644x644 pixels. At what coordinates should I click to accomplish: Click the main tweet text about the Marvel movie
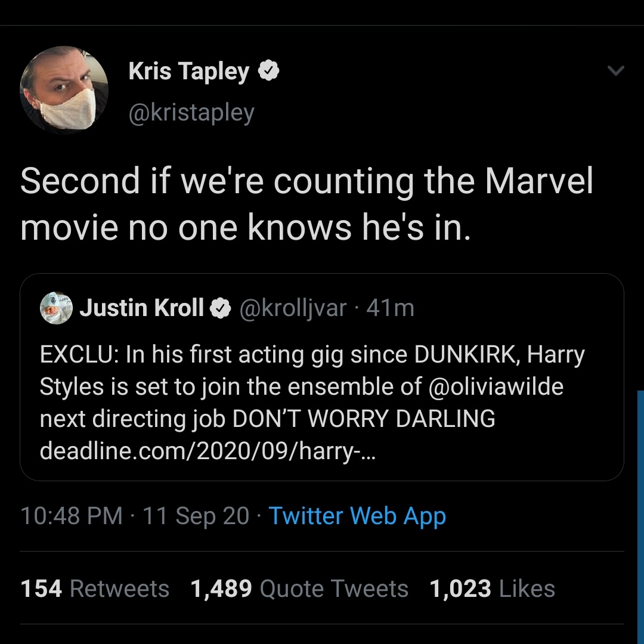tap(307, 204)
